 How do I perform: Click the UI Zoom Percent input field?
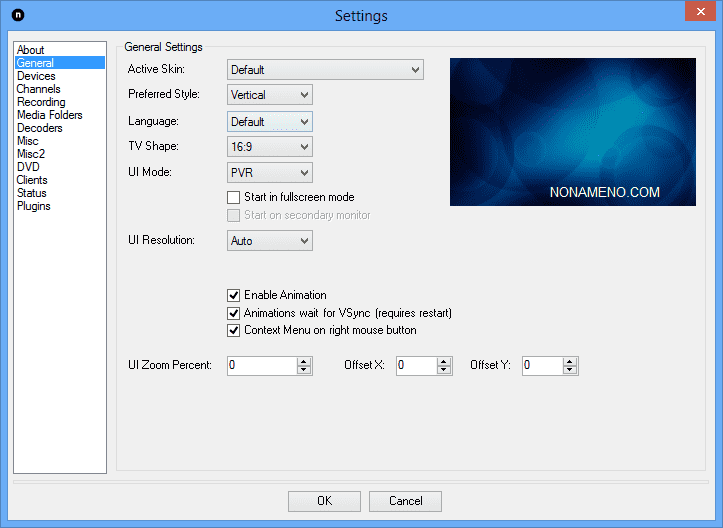(261, 366)
